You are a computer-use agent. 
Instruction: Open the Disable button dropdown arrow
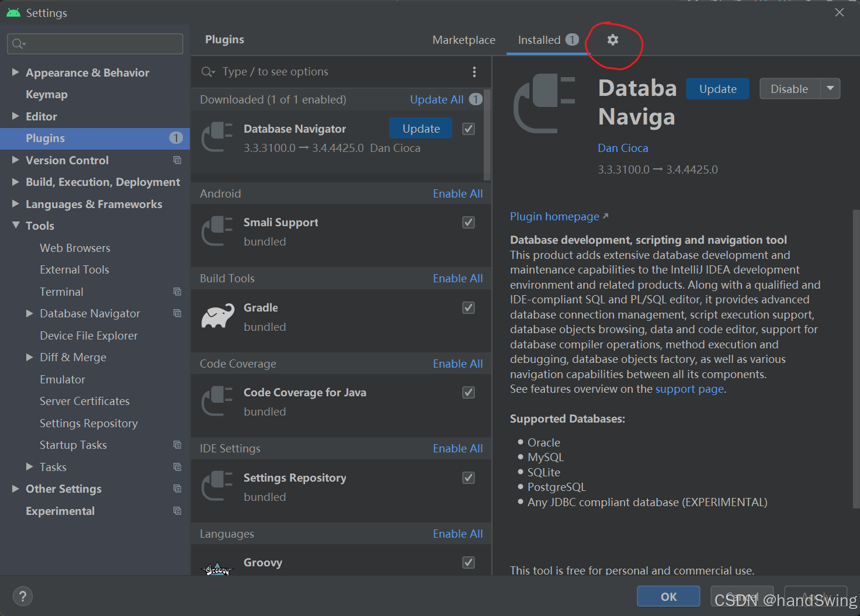pos(831,88)
